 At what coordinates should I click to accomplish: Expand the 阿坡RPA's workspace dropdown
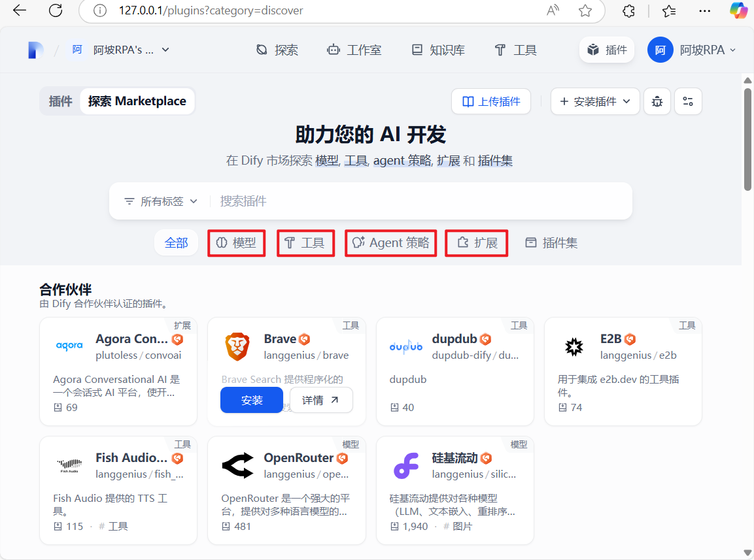(x=165, y=50)
